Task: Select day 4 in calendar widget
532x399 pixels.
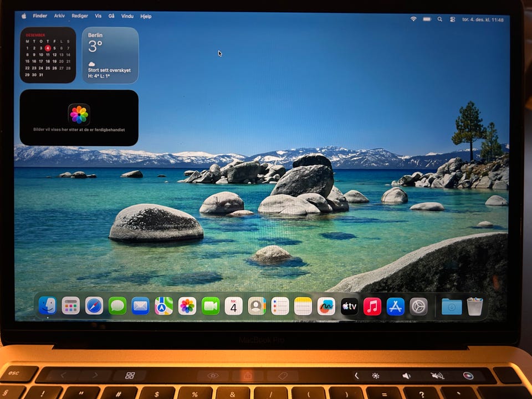Action: coord(48,48)
